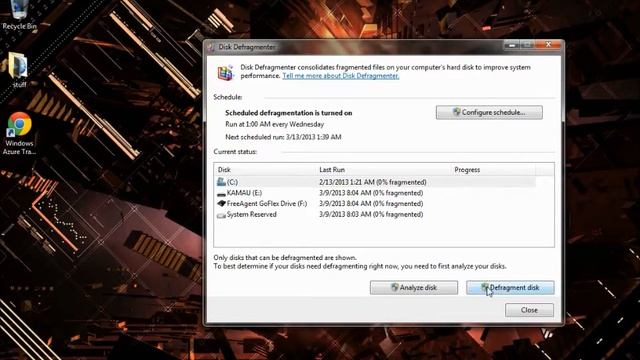Open the Recycle Bin desktop icon
Screen dimensions: 640x360
pyautogui.click(x=19, y=15)
